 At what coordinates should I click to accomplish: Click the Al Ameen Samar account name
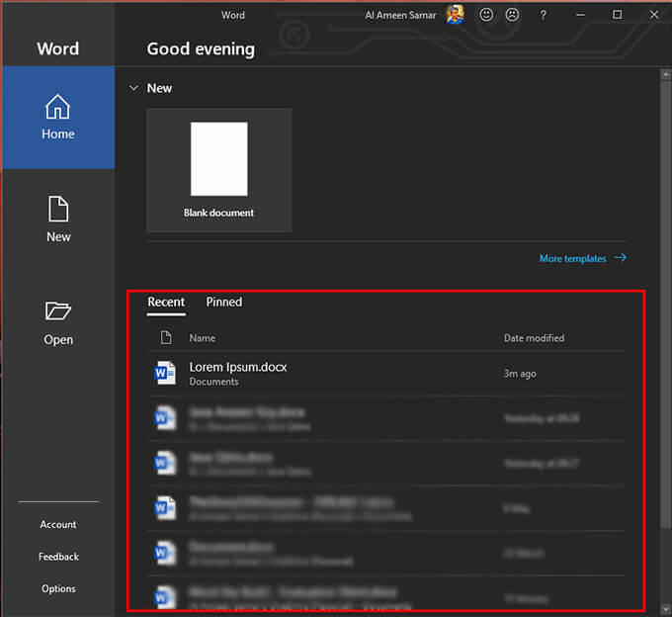(400, 15)
